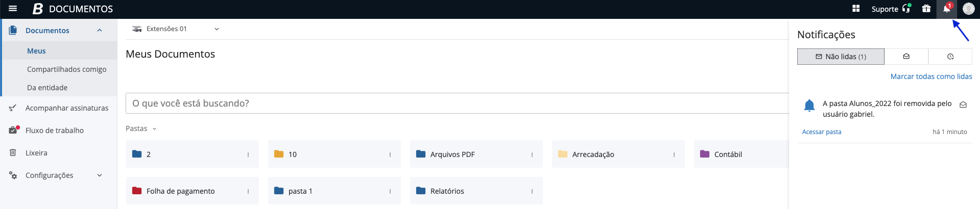Mark the Alunos_2022 notification as read
The image size is (980, 209).
pyautogui.click(x=963, y=104)
